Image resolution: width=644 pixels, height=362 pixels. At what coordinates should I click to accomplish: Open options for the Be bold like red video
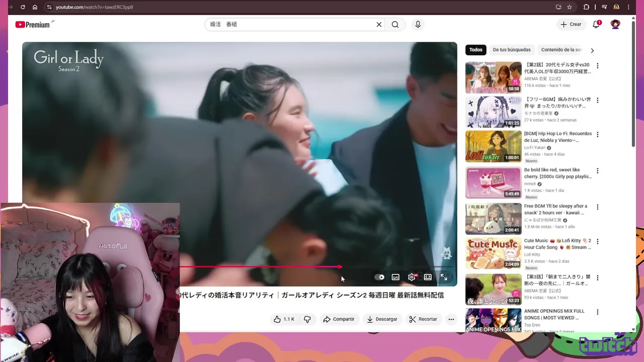598,171
